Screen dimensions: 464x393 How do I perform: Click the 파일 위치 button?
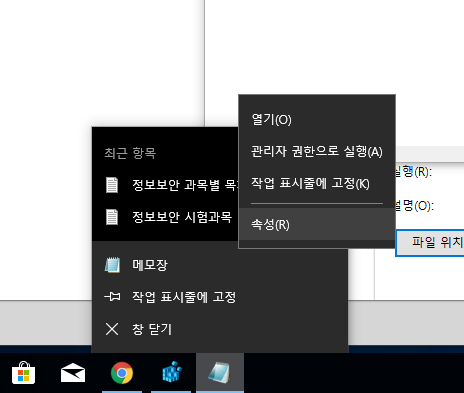click(430, 242)
